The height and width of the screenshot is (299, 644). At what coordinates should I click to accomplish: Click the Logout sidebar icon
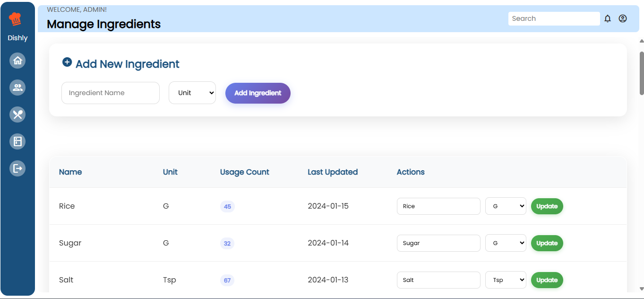17,168
